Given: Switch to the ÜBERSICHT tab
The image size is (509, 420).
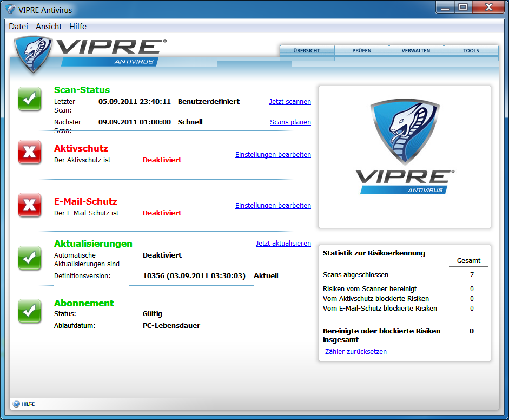Looking at the screenshot, I should click(x=307, y=51).
